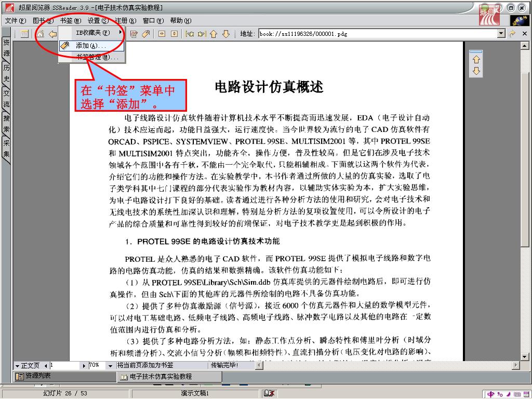Screen dimensions: 532x399
Task: Click heading 1. PROTEL 99SE 的电路设计仿真技术功能
Action: (x=203, y=241)
